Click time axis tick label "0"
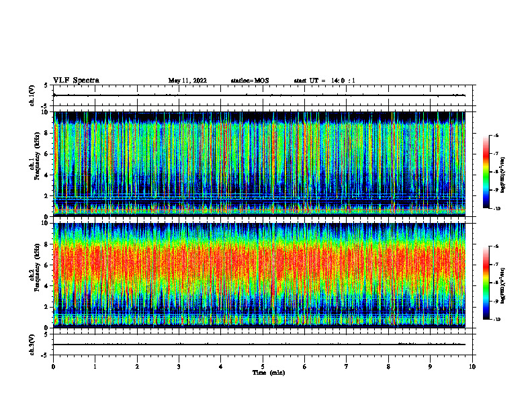 (53, 367)
